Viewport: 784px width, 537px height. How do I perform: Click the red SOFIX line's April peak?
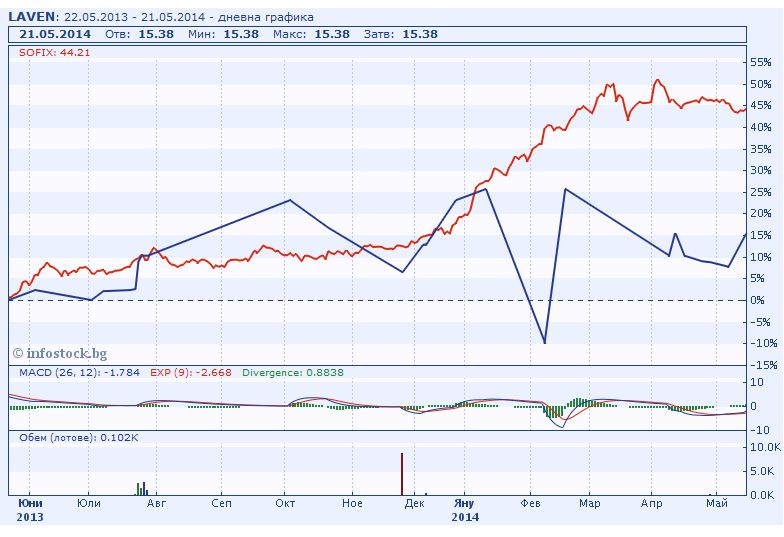click(658, 80)
